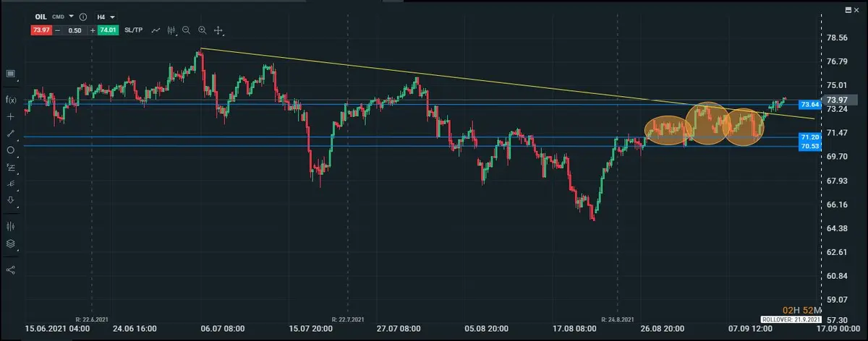Toggle the crosshair move tool in toolbar
Viewport: 868px width, 341px height.
tap(218, 30)
